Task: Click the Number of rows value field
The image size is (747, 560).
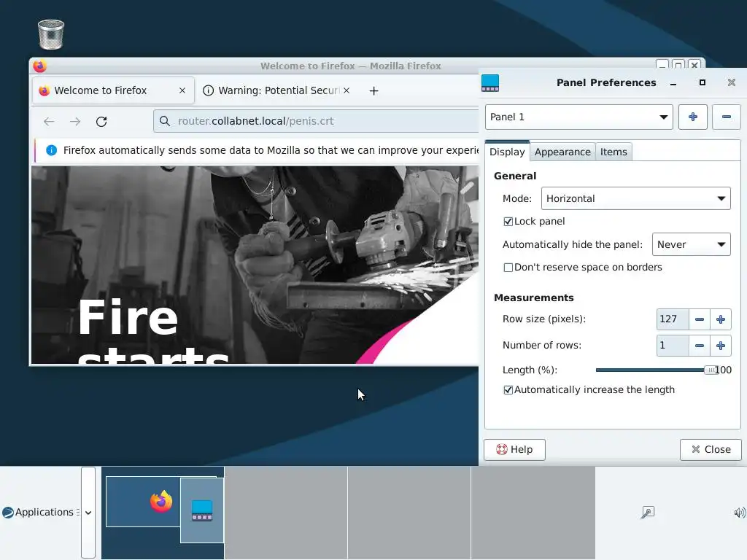Action: click(672, 346)
